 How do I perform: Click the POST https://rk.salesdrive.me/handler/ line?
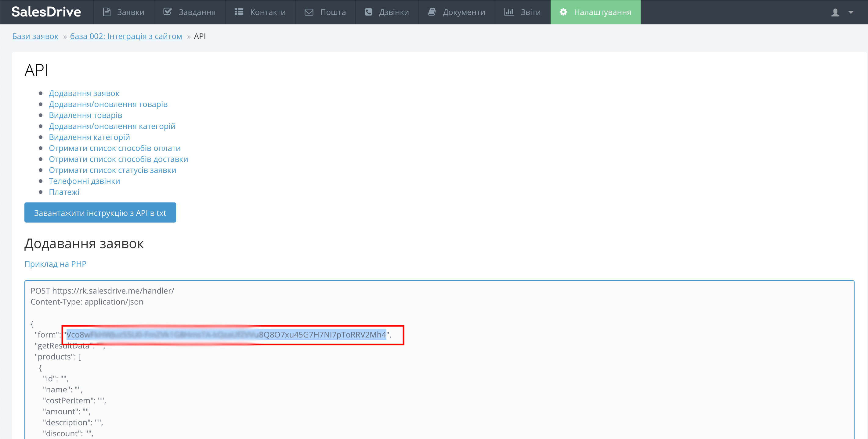pyautogui.click(x=103, y=291)
